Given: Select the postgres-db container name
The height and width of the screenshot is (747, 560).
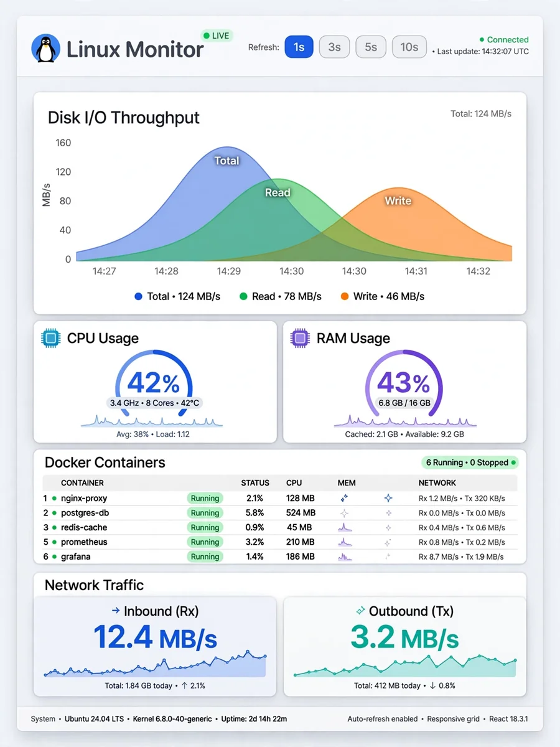Looking at the screenshot, I should pos(84,513).
